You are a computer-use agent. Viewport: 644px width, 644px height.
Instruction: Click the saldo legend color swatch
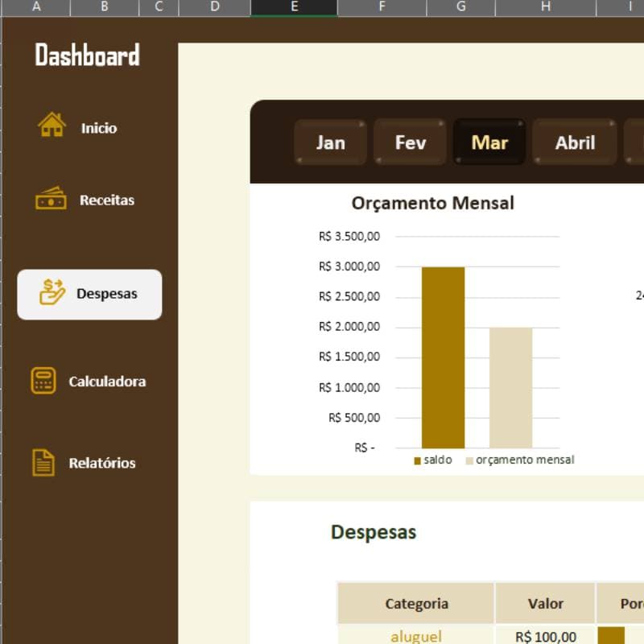[418, 460]
